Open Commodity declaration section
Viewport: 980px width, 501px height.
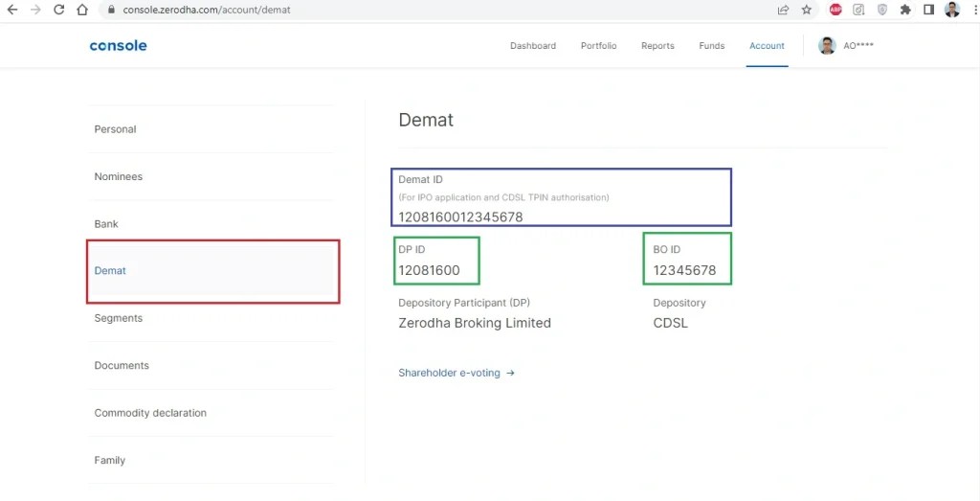(x=212, y=413)
